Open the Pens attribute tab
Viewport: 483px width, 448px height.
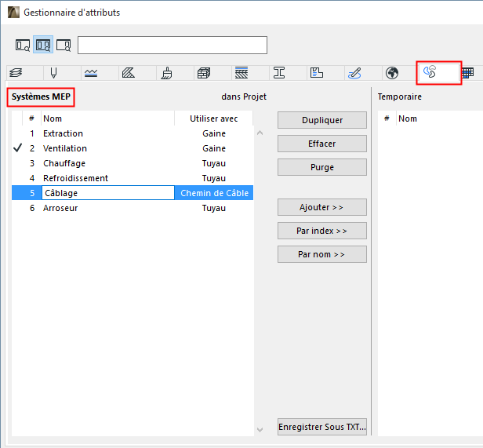[x=53, y=73]
